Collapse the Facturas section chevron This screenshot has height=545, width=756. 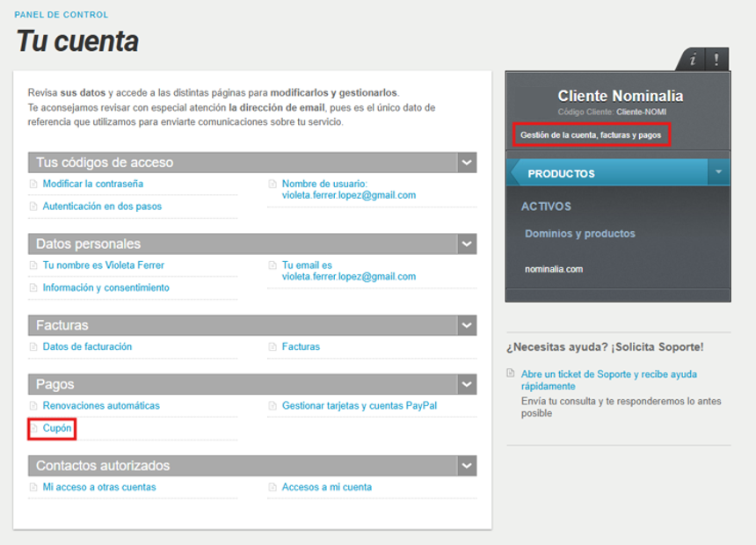tap(467, 325)
